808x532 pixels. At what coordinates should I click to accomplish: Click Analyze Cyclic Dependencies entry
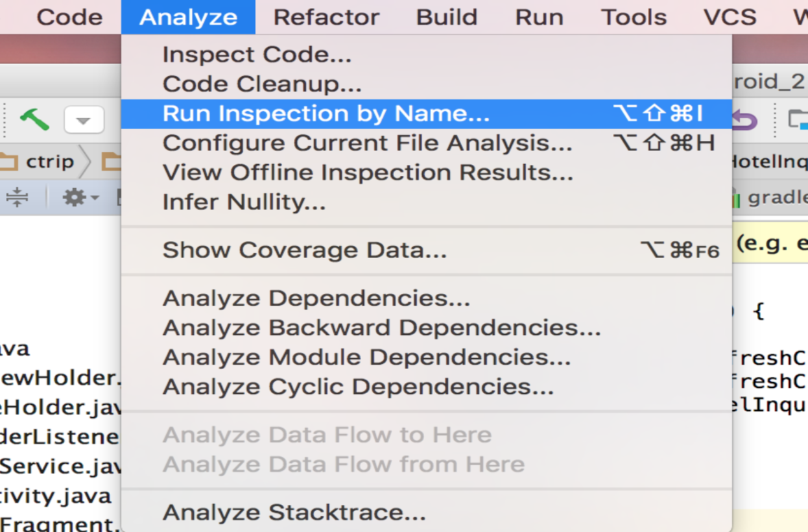click(358, 387)
